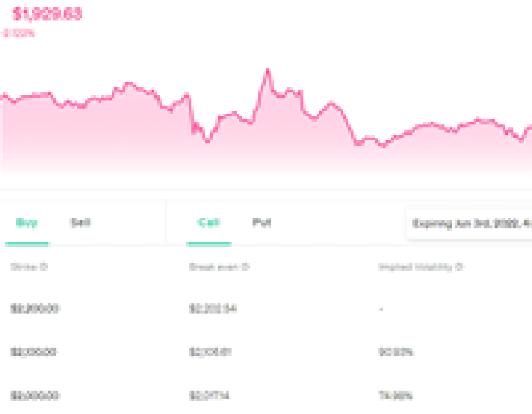Screen dimensions: 532x414
Task: Click the Strike column header
Action: [23, 267]
